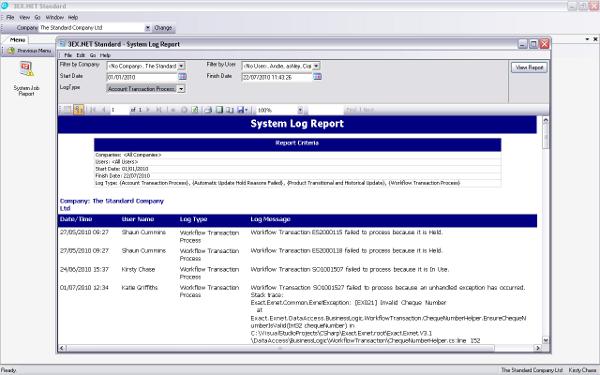Open Go menu in System Log Report
The height and width of the screenshot is (375, 600).
93,55
